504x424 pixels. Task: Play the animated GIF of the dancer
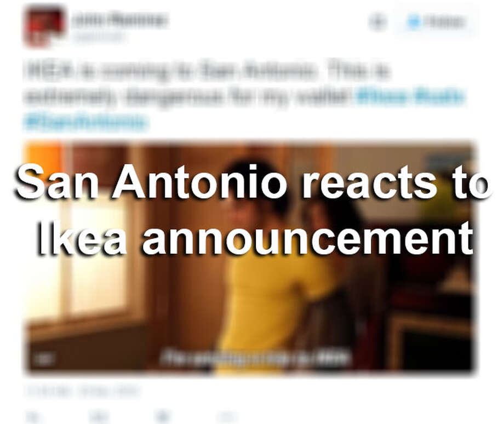tap(249, 258)
